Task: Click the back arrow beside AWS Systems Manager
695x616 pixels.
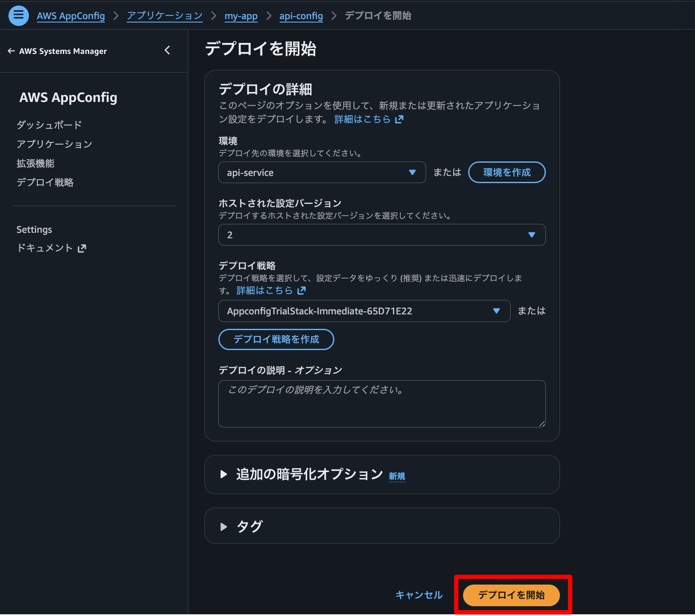Action: [11, 51]
